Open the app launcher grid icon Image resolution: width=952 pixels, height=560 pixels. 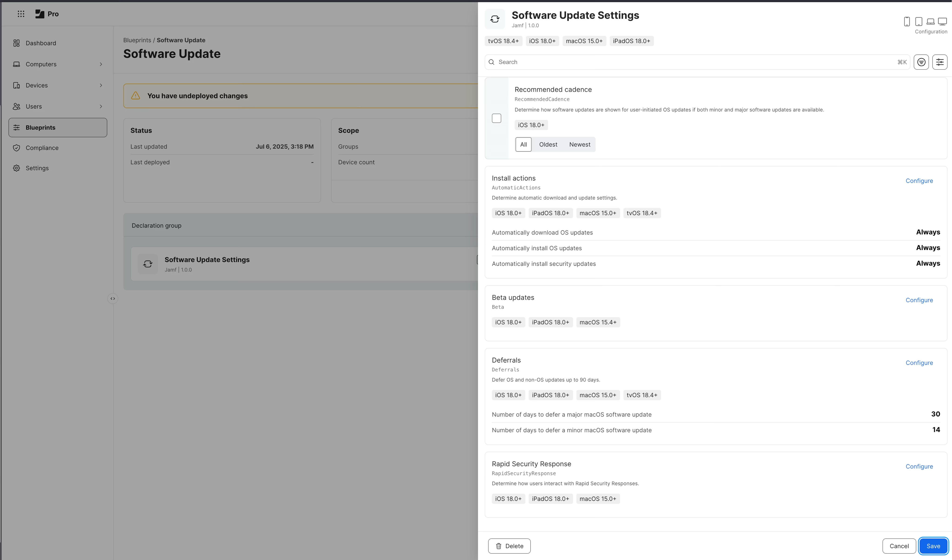point(21,14)
